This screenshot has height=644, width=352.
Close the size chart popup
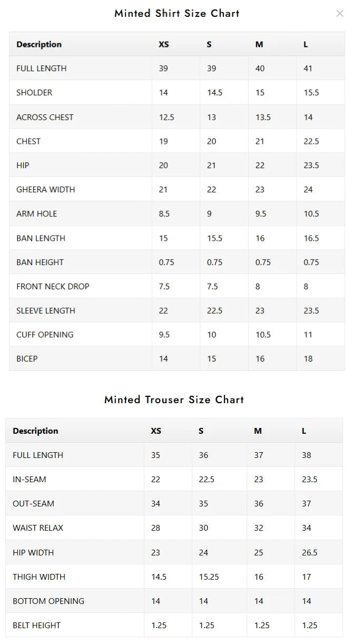pyautogui.click(x=340, y=14)
